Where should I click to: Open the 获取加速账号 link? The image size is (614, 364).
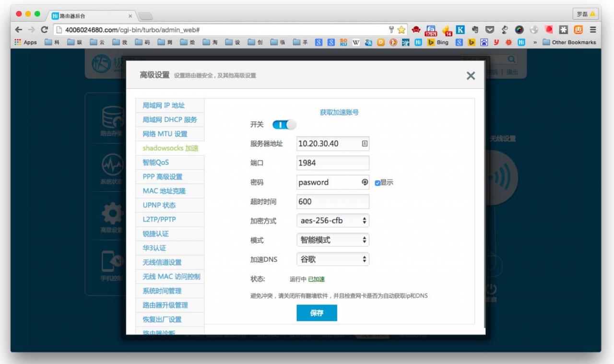(339, 112)
